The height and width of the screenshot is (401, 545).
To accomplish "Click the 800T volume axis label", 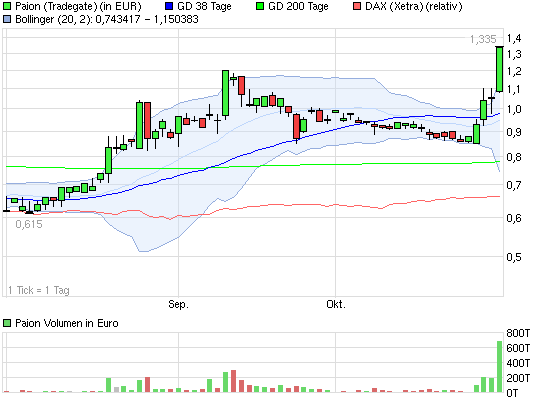I will 518,333.
